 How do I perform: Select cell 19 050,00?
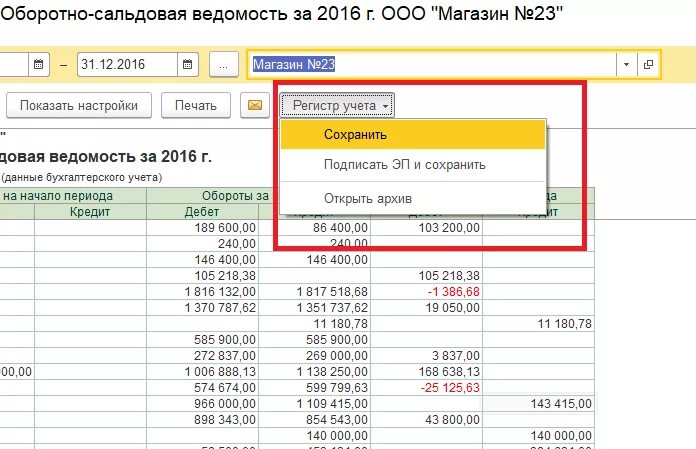click(x=427, y=307)
